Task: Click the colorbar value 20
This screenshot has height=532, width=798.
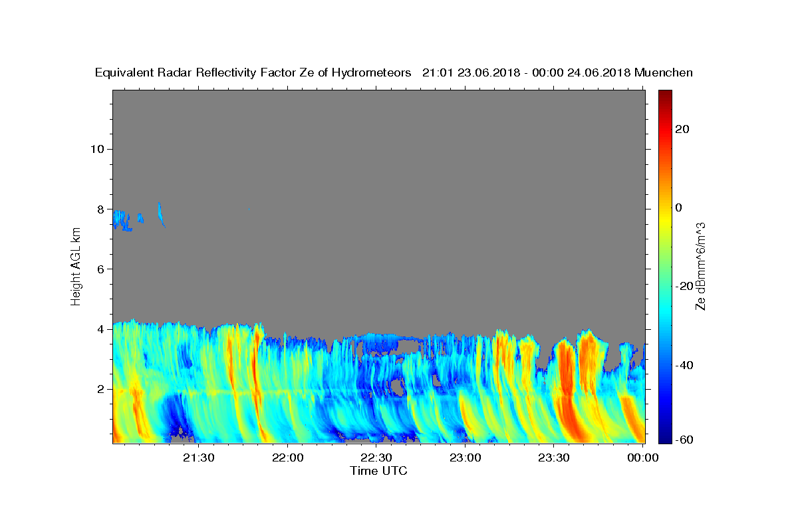Action: coord(682,129)
